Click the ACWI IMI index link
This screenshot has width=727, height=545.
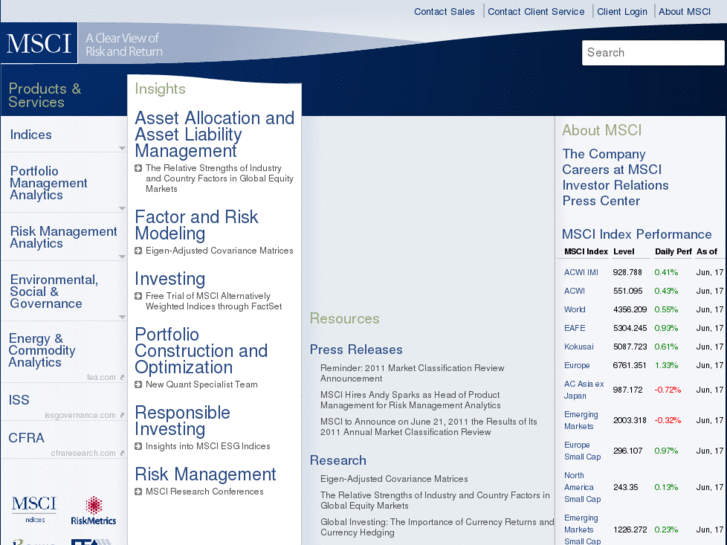[581, 273]
